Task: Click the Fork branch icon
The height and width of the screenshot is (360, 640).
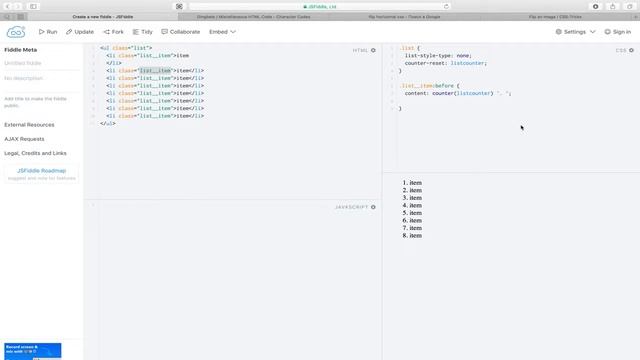Action: pyautogui.click(x=107, y=32)
